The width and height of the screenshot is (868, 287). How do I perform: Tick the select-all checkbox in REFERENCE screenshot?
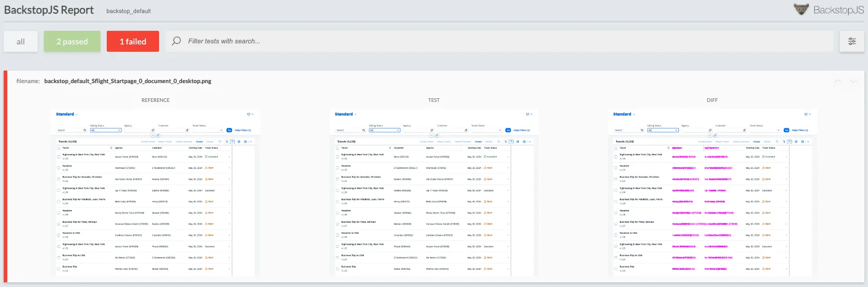click(59, 148)
